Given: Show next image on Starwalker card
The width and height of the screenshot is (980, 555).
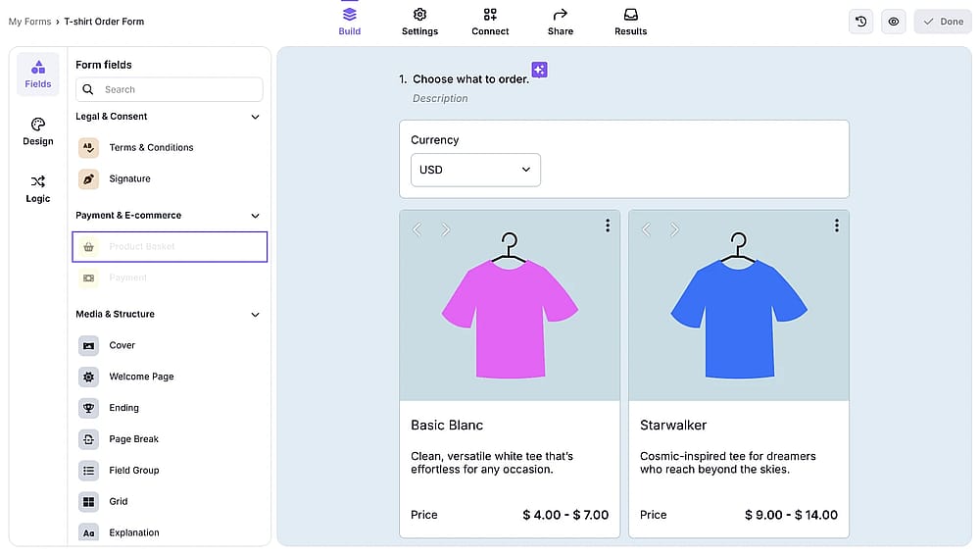Looking at the screenshot, I should (x=674, y=229).
